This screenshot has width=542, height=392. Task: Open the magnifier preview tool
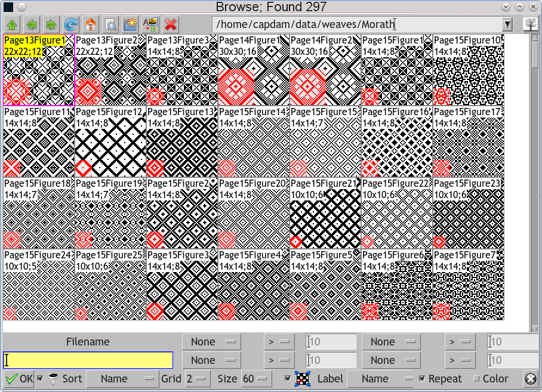[110, 24]
